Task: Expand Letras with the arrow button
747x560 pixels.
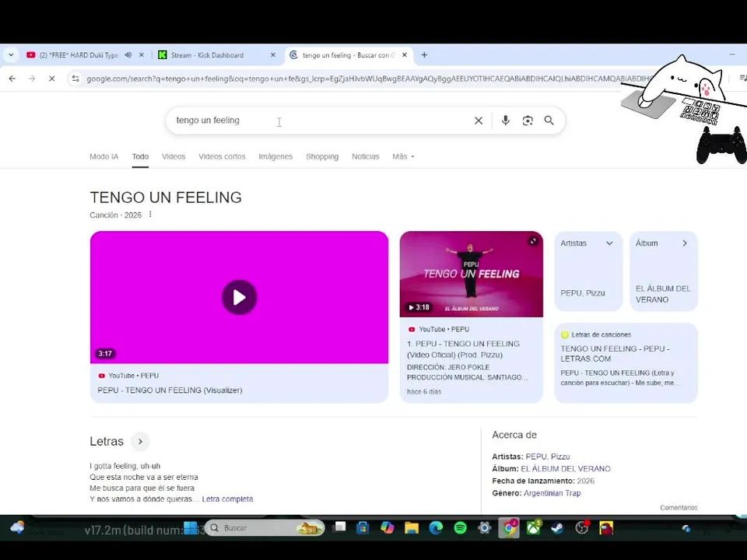Action: [x=140, y=442]
